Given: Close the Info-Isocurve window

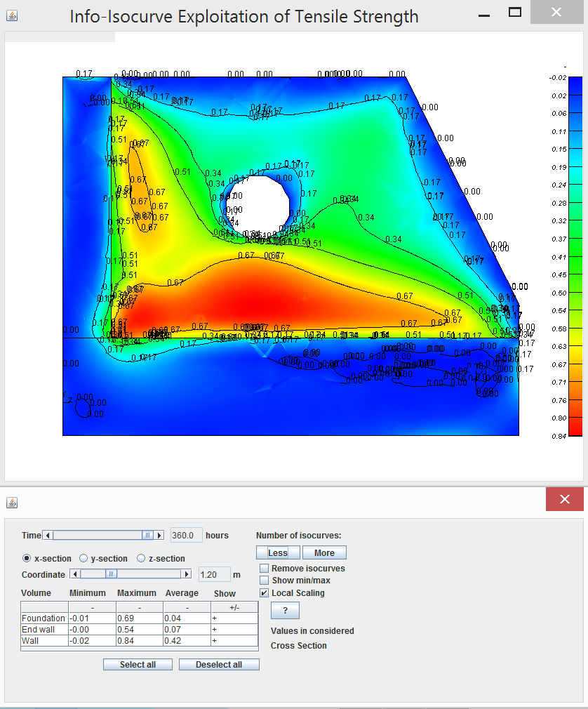Looking at the screenshot, I should 556,12.
